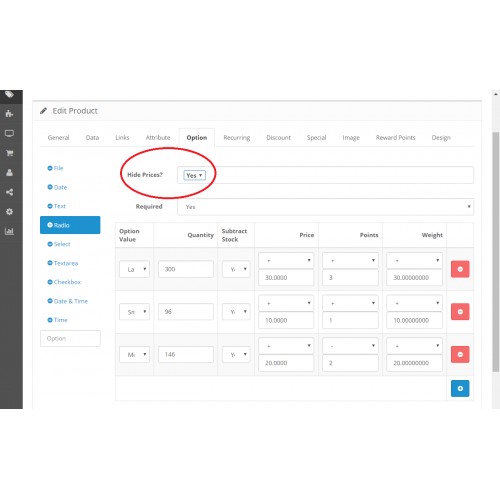Open the Catalog tag icon in sidebar
Image resolution: width=500 pixels, height=500 pixels.
(x=9, y=95)
